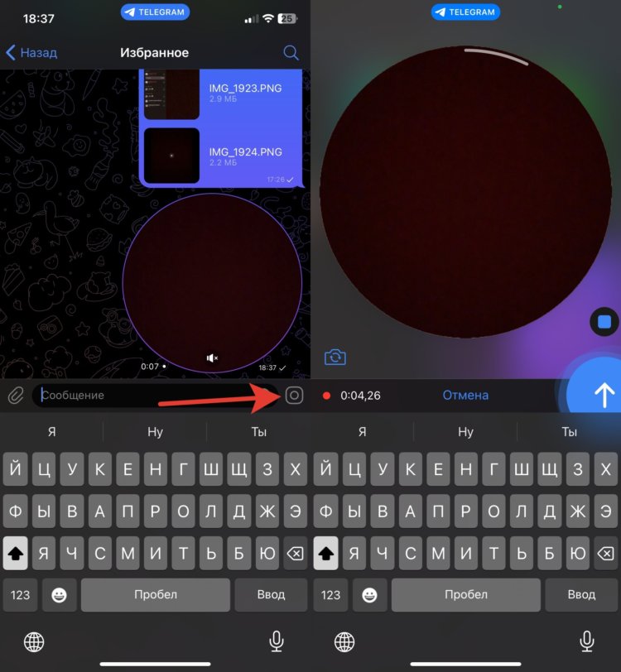The image size is (621, 672).
Task: Unmute the round video via speaker icon
Action: click(x=212, y=358)
